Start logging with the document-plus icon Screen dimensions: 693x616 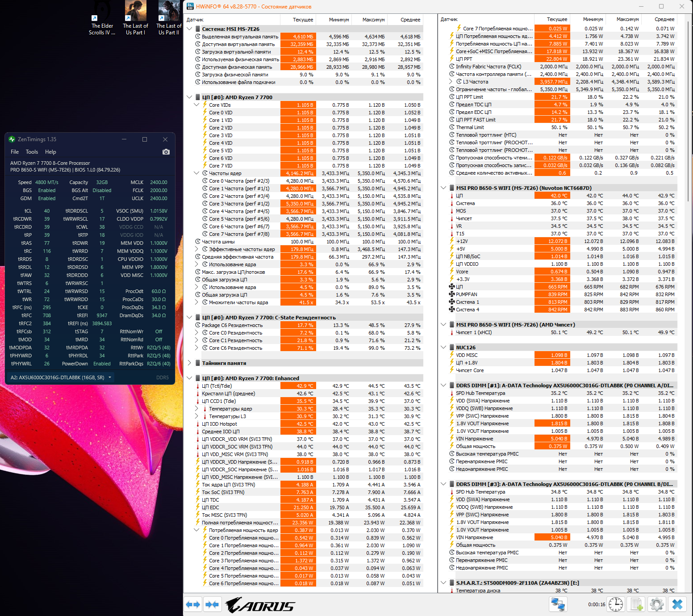tap(636, 604)
